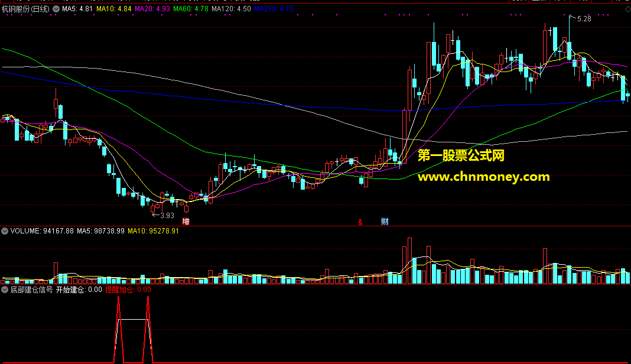The height and width of the screenshot is (364, 631).
Task: Click the green MA60: 4.78 label
Action: click(191, 9)
